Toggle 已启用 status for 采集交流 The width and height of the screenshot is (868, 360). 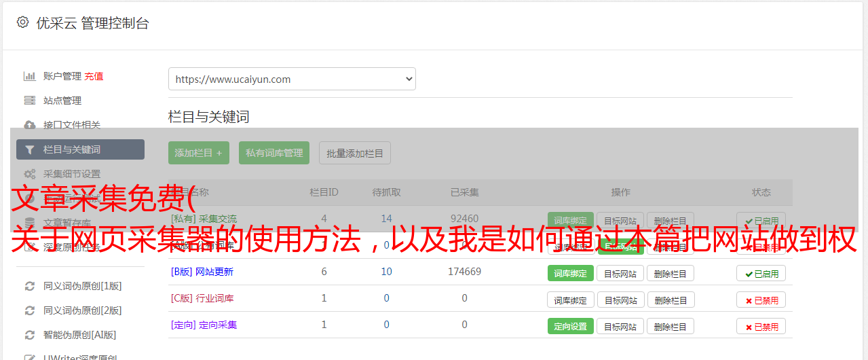coord(761,220)
